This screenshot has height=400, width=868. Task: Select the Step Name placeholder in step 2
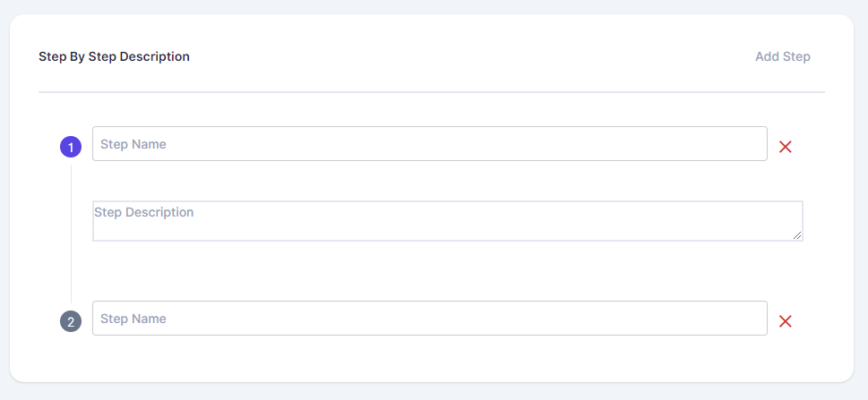tap(133, 319)
